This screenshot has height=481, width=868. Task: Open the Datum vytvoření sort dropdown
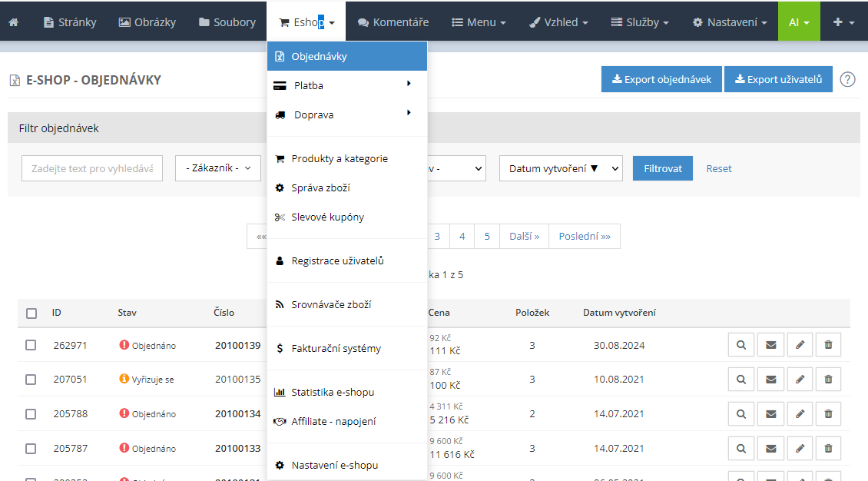click(560, 168)
